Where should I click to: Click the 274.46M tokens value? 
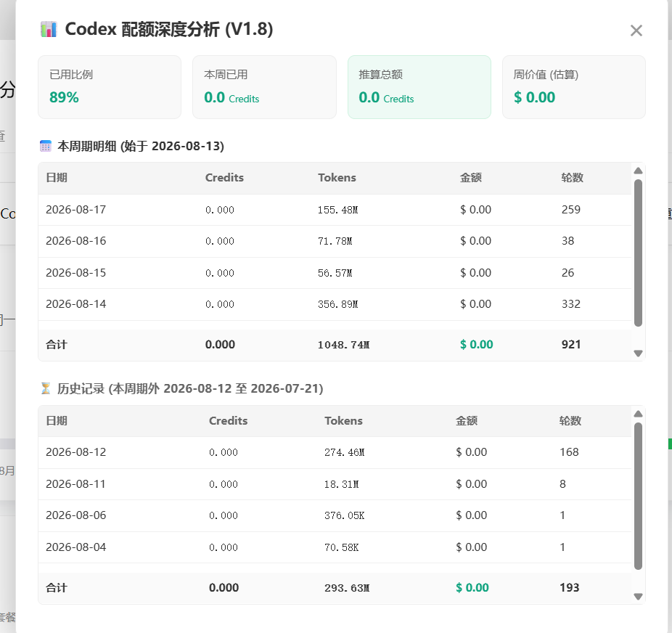[x=344, y=452]
